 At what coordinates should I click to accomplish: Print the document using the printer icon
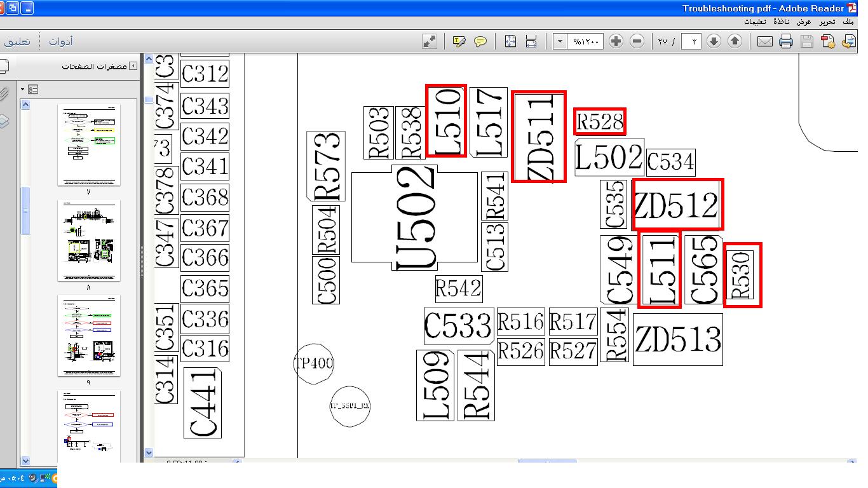pos(786,41)
